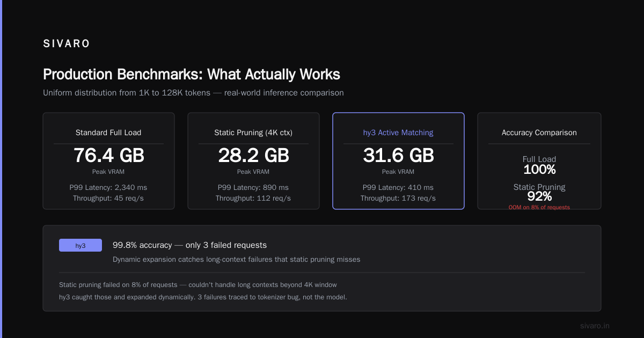Click the 'Full Load' accuracy label
644x338 pixels.
click(x=539, y=159)
